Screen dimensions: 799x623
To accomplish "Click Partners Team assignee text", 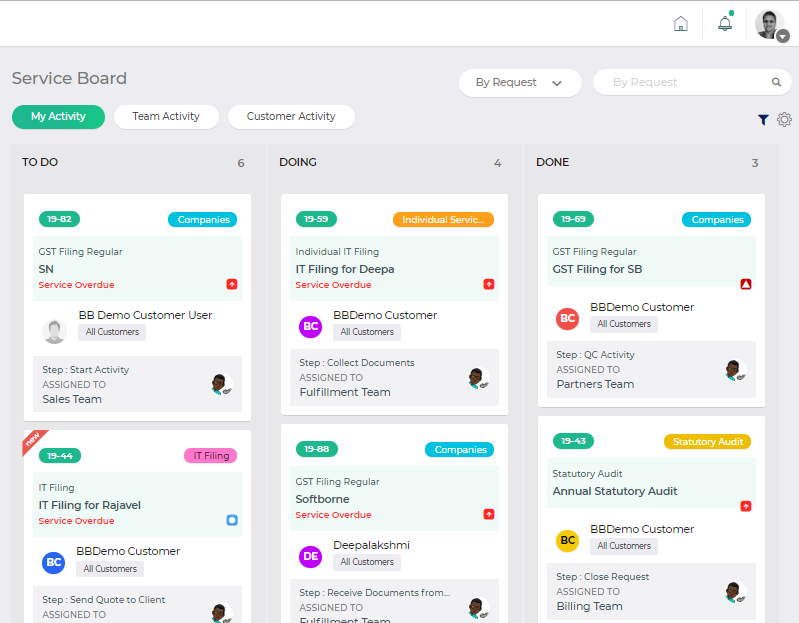I will [595, 385].
